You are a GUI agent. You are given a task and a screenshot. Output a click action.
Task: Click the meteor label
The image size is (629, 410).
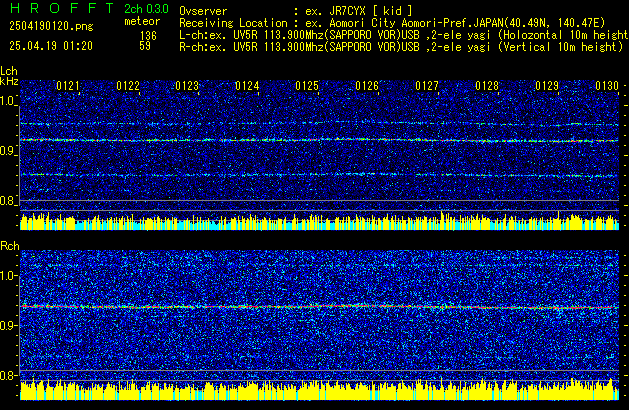coord(142,21)
